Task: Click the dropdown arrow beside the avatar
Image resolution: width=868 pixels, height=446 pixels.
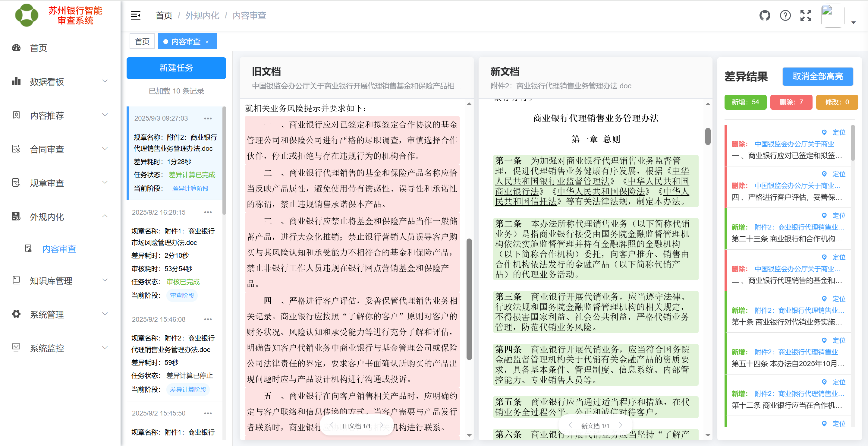Action: (x=854, y=23)
